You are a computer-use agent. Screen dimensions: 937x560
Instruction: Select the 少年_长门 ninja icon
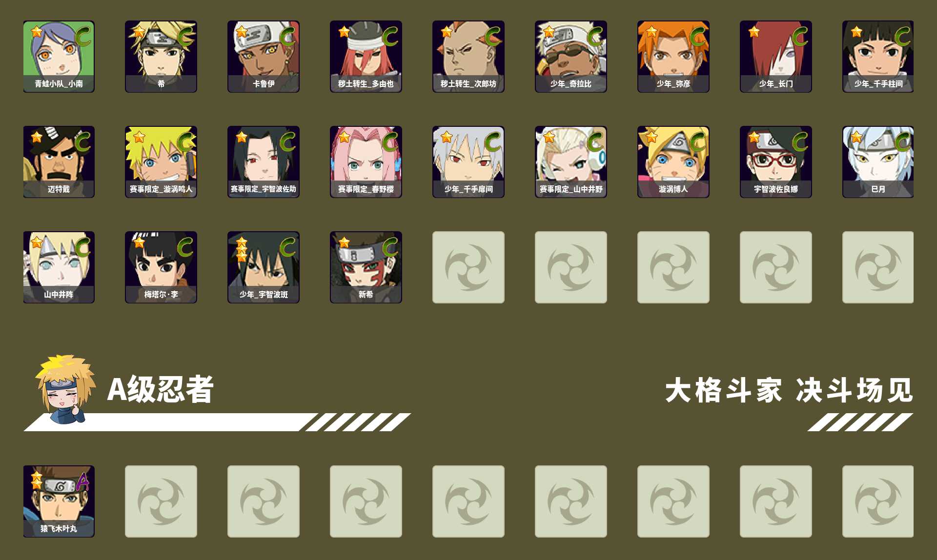[x=776, y=57]
